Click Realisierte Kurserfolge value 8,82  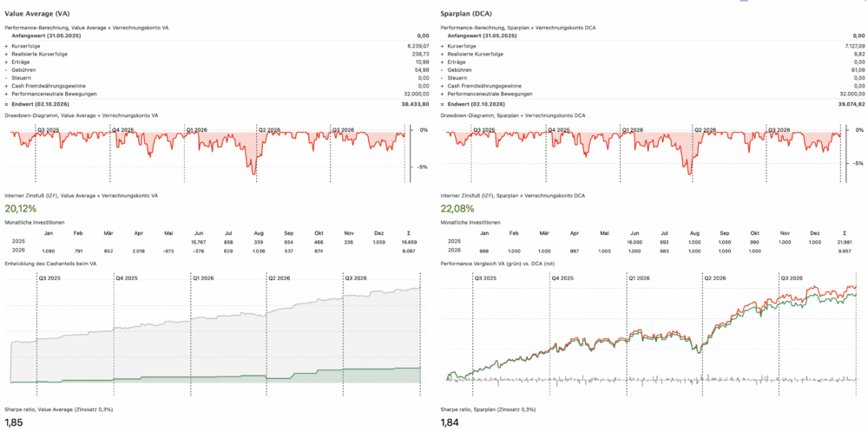click(x=858, y=54)
